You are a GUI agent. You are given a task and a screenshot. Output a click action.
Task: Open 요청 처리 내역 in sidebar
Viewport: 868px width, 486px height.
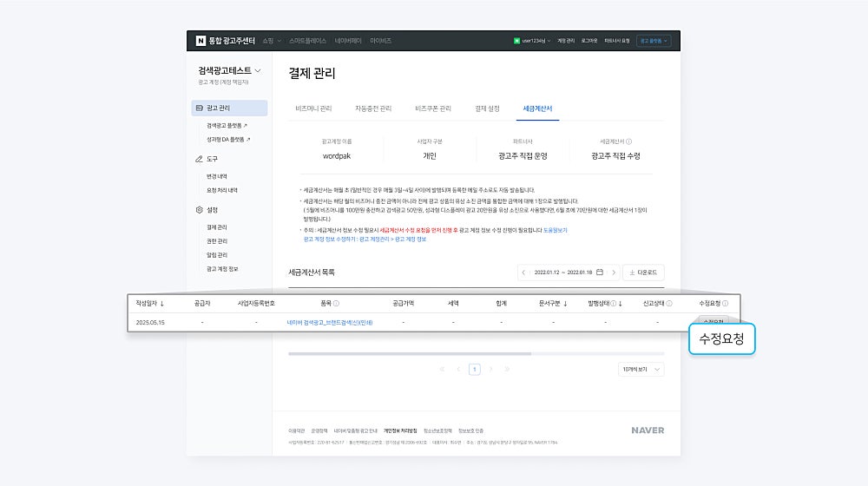[x=222, y=190]
